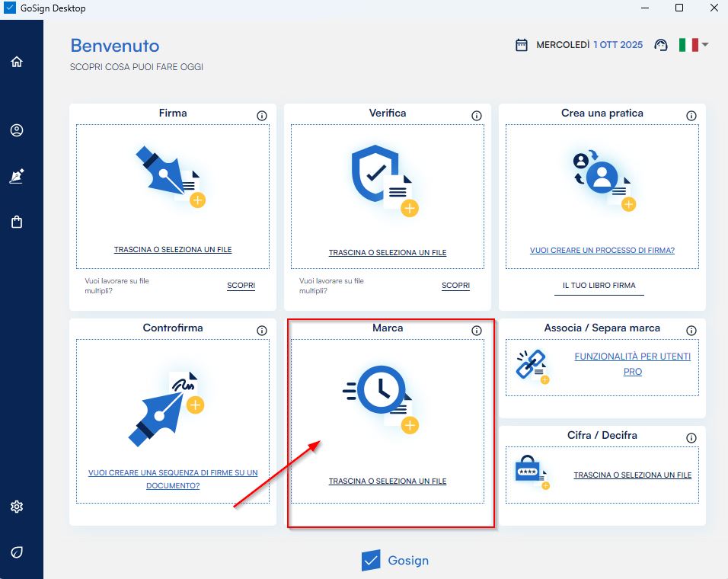Viewport: 728px width, 579px height.
Task: Open 'Funzionalità per utenti Pro' link
Action: (632, 364)
